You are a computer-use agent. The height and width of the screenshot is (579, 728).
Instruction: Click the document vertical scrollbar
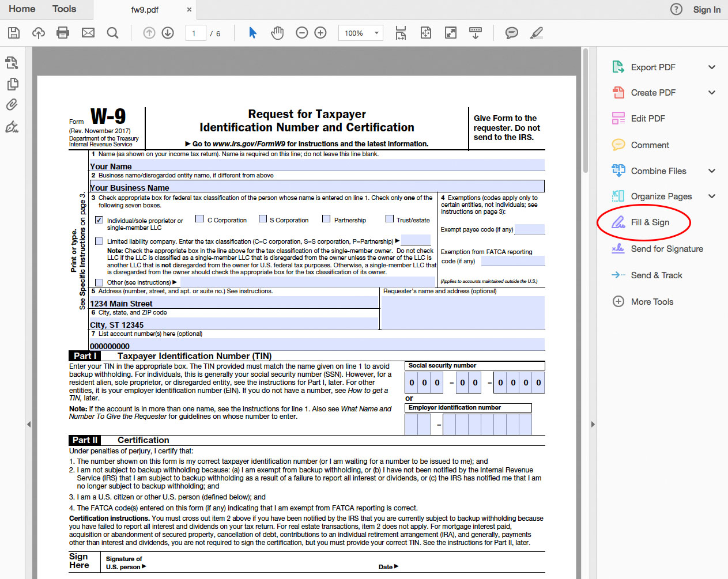click(586, 111)
